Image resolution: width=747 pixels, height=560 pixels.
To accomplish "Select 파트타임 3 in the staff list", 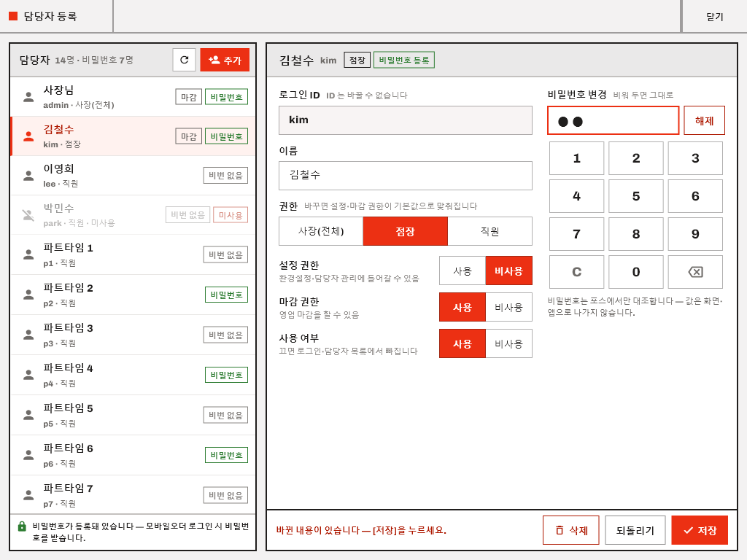I will click(133, 335).
